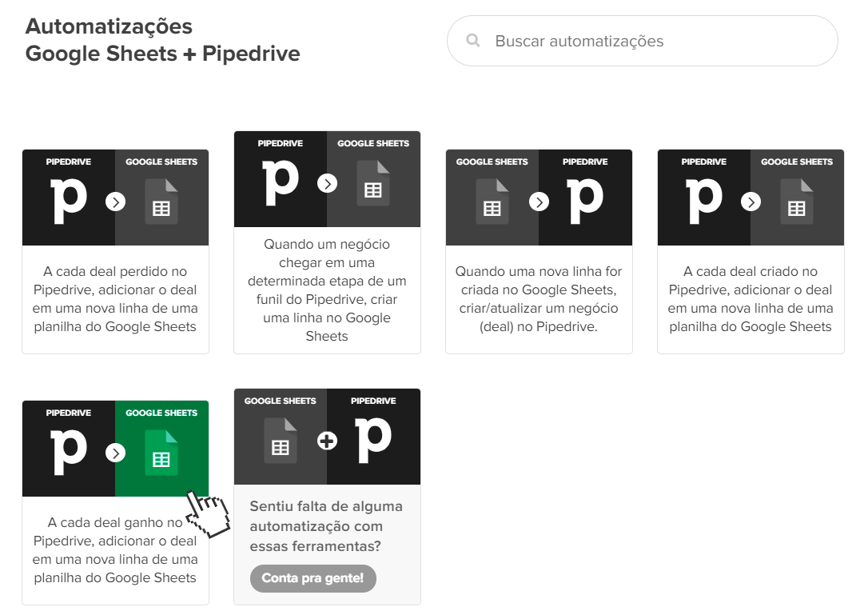
Task: Click Pipedrive logo on 'nova linha' card
Action: pyautogui.click(x=584, y=201)
